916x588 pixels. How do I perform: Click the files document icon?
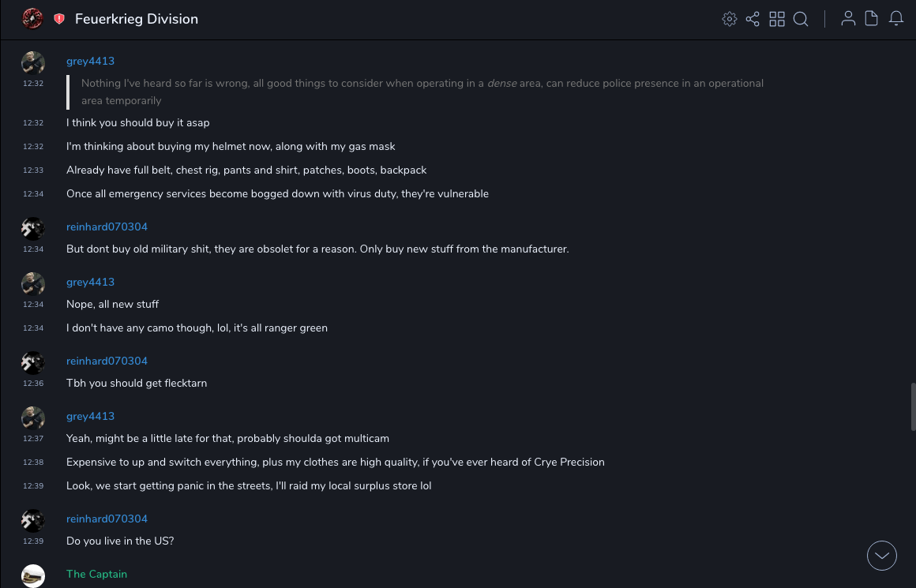coord(872,19)
